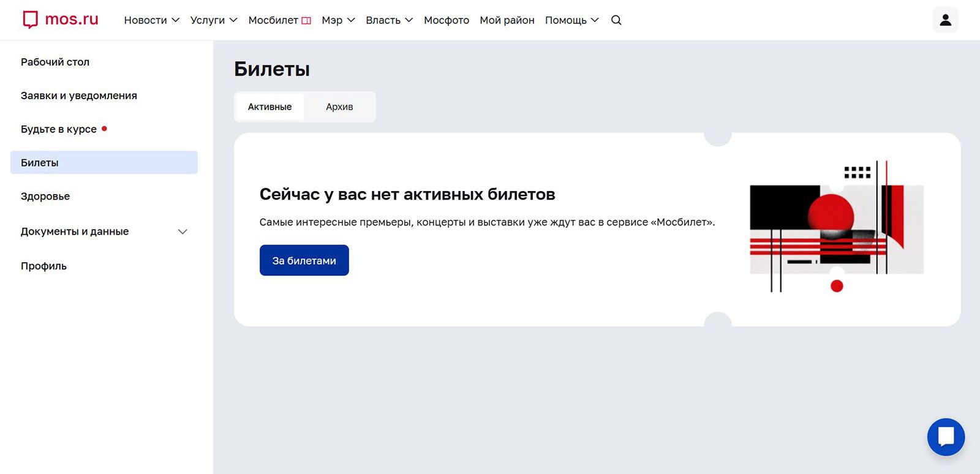The width and height of the screenshot is (980, 474).
Task: Select the Активные tab
Action: [x=269, y=107]
